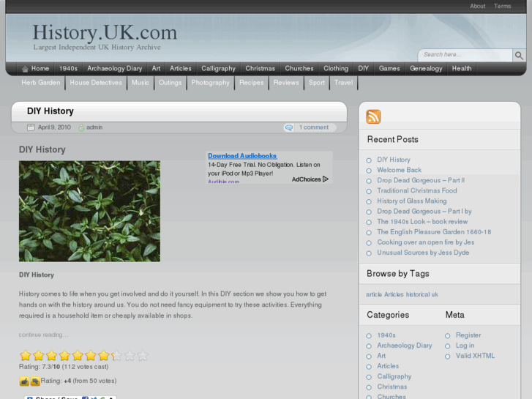Open the Genealogy menu item
This screenshot has width=532, height=399.
pyautogui.click(x=426, y=69)
